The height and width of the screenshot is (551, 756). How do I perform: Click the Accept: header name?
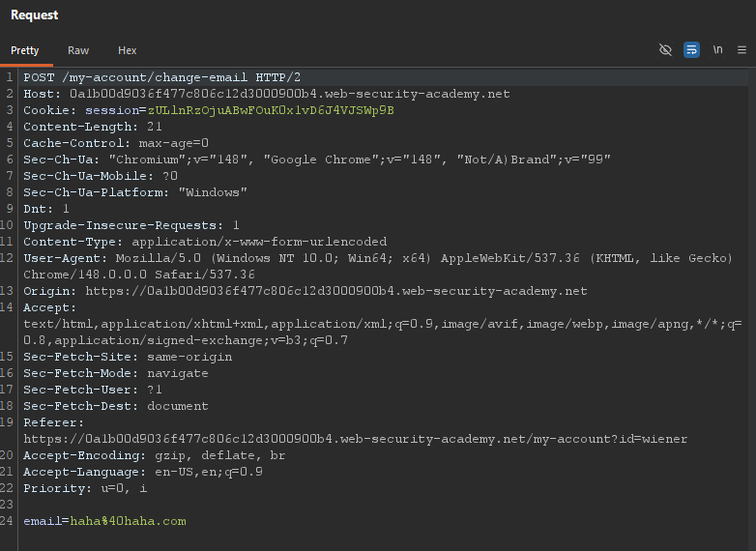[x=49, y=307]
